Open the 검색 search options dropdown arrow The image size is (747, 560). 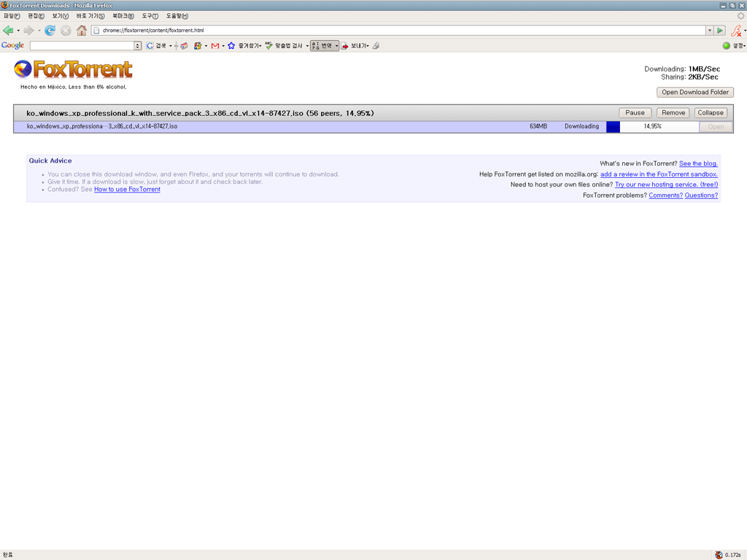coord(171,46)
